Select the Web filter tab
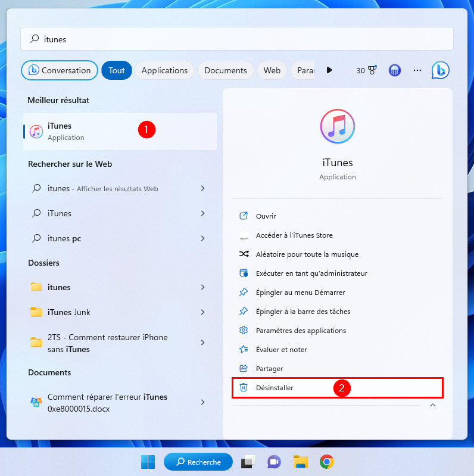 pyautogui.click(x=272, y=70)
